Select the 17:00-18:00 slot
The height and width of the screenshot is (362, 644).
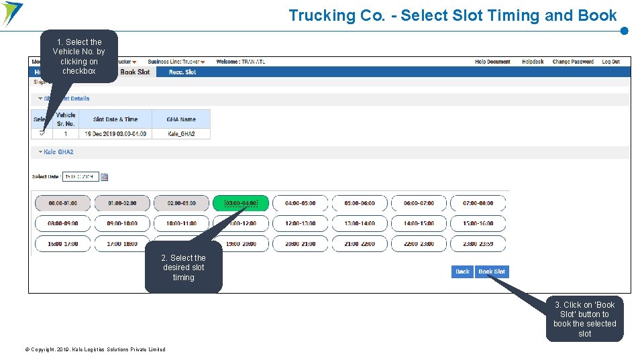point(122,244)
